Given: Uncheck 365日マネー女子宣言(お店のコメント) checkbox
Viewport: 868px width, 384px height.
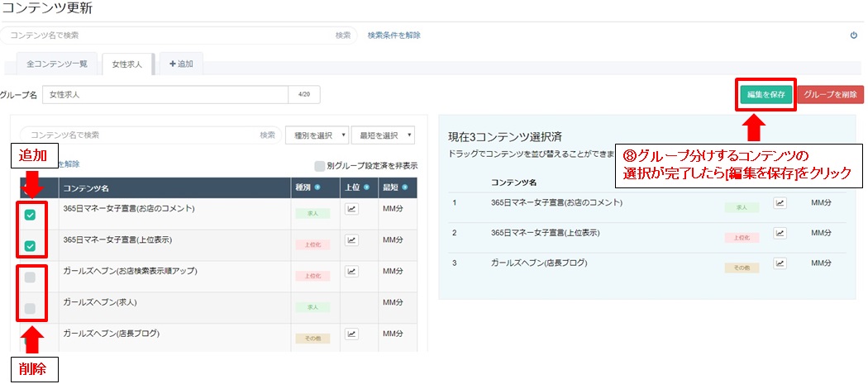Looking at the screenshot, I should coord(30,216).
